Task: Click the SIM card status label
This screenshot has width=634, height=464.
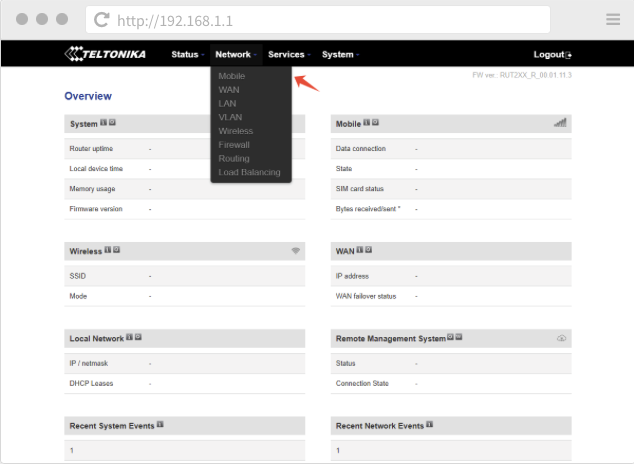Action: tap(359, 189)
